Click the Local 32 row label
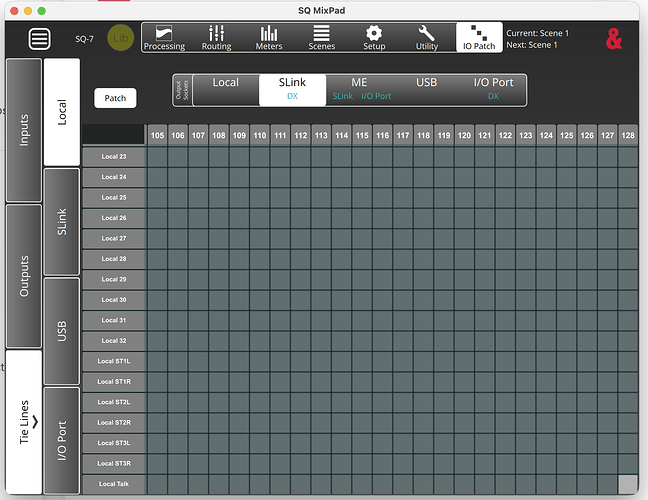 [114, 340]
